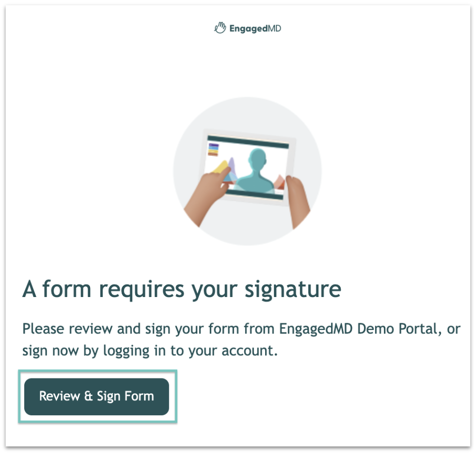Image resolution: width=476 pixels, height=455 pixels.
Task: Click the stacked colored bars on tablet screen
Action: point(213,150)
